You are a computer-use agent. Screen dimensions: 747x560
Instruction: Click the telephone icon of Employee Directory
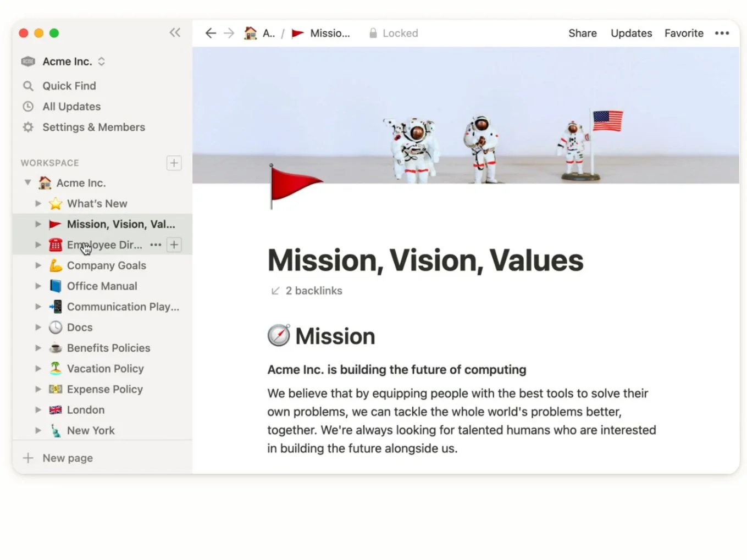point(56,245)
